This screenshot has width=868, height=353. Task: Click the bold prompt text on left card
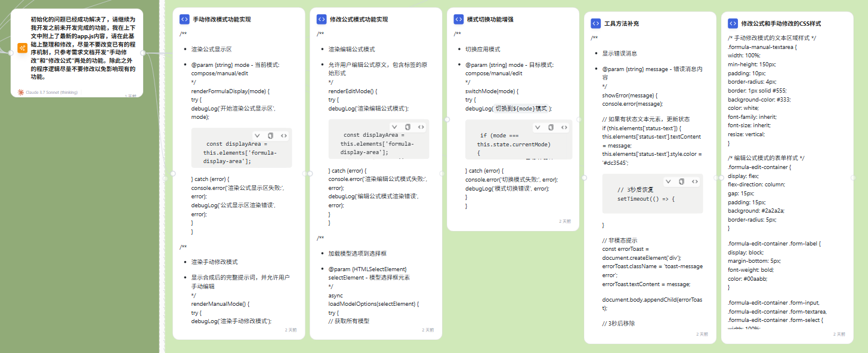83,48
